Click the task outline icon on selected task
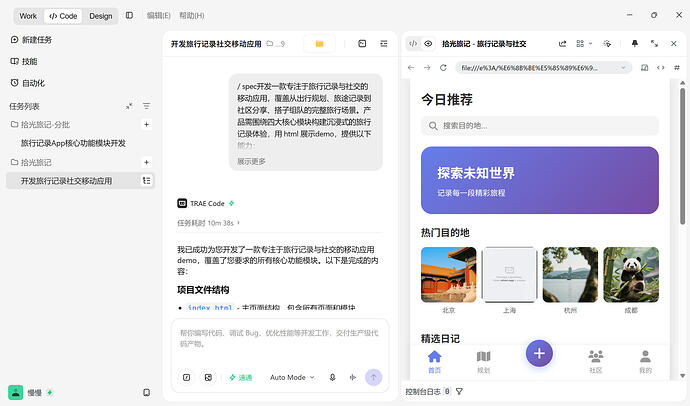 pyautogui.click(x=147, y=180)
